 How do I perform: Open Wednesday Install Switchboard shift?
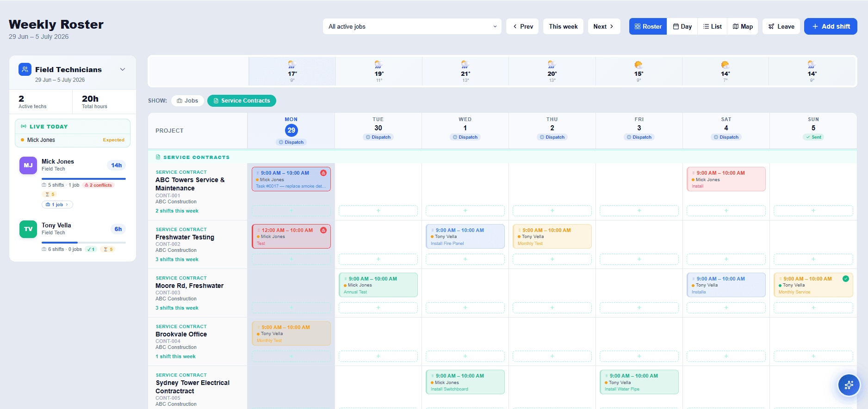465,382
